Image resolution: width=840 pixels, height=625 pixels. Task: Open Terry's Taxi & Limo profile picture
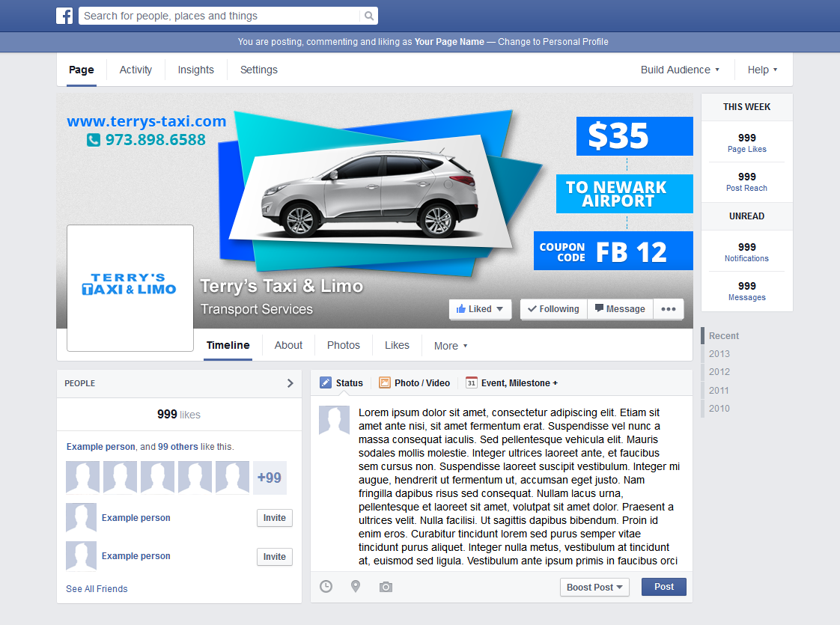pos(130,288)
